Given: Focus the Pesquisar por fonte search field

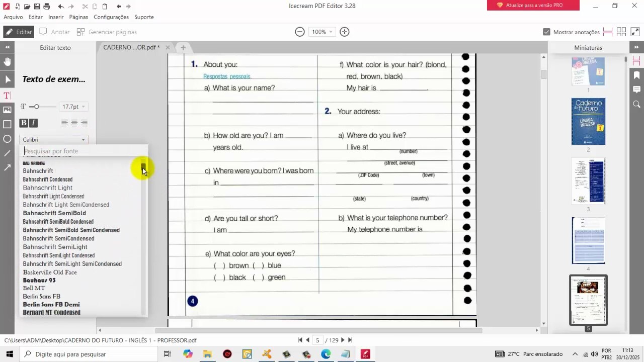Looking at the screenshot, I should pos(83,151).
